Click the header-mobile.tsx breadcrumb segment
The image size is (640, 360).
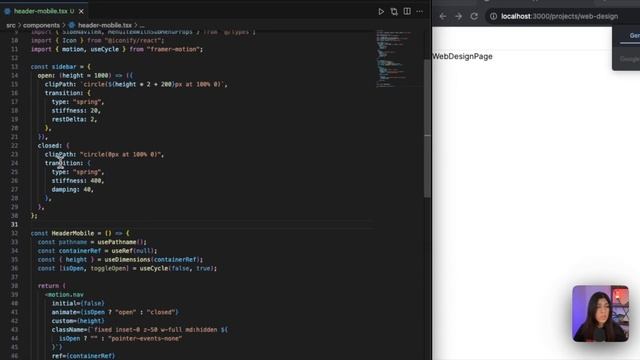coord(104,25)
